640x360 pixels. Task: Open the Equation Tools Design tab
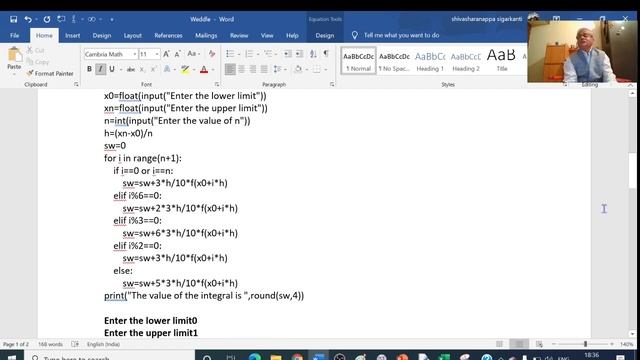324,36
